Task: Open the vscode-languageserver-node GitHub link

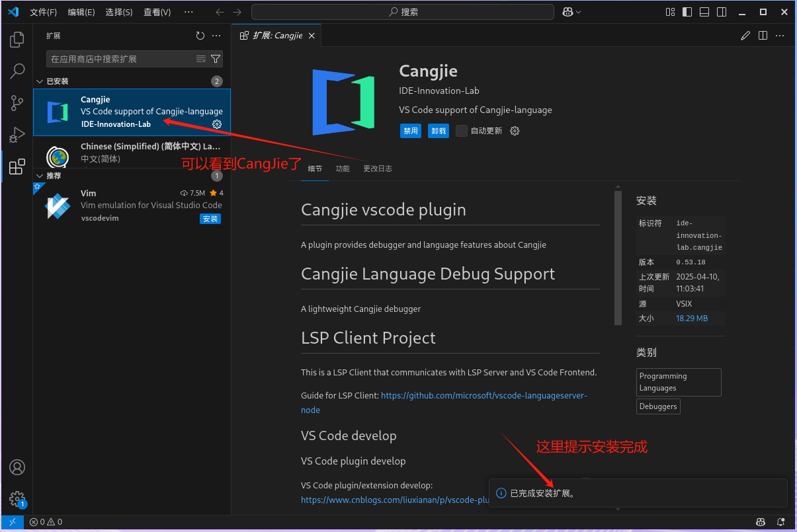Action: tap(442, 402)
